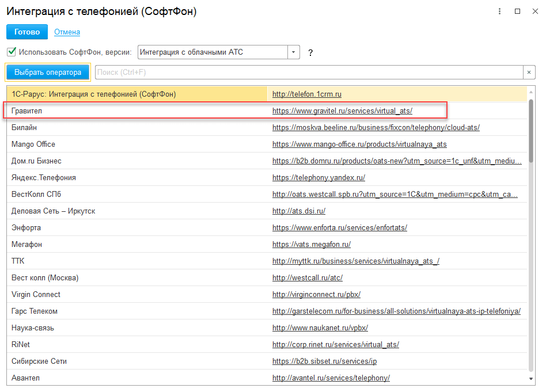Select the Билайн operator row
The image size is (546, 392).
[x=267, y=127]
